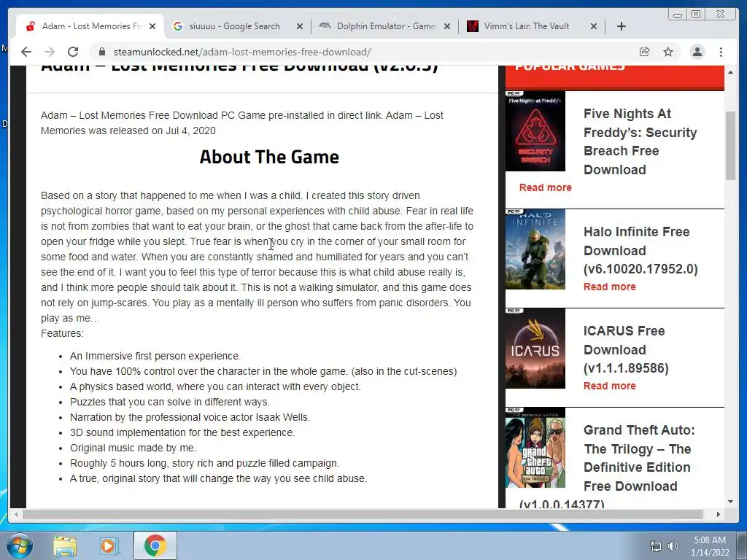Switch to siuuuu - Google Search tab

tap(234, 26)
